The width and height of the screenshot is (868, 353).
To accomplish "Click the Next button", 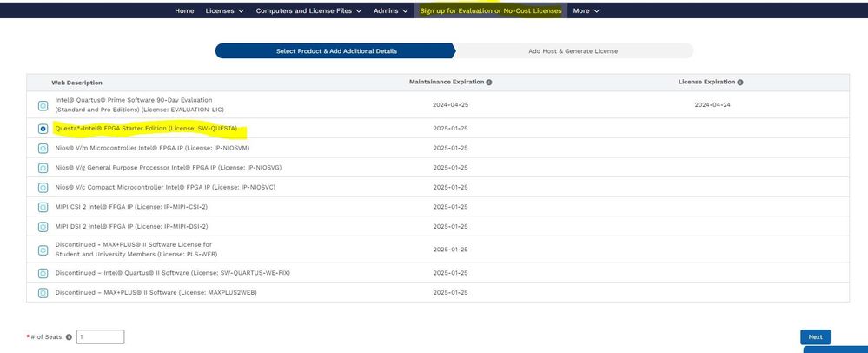I will click(815, 337).
